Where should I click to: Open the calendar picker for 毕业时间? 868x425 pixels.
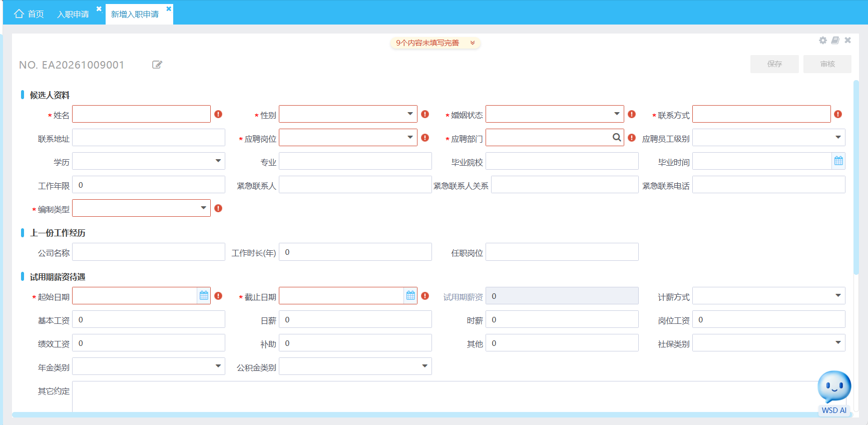pos(838,161)
